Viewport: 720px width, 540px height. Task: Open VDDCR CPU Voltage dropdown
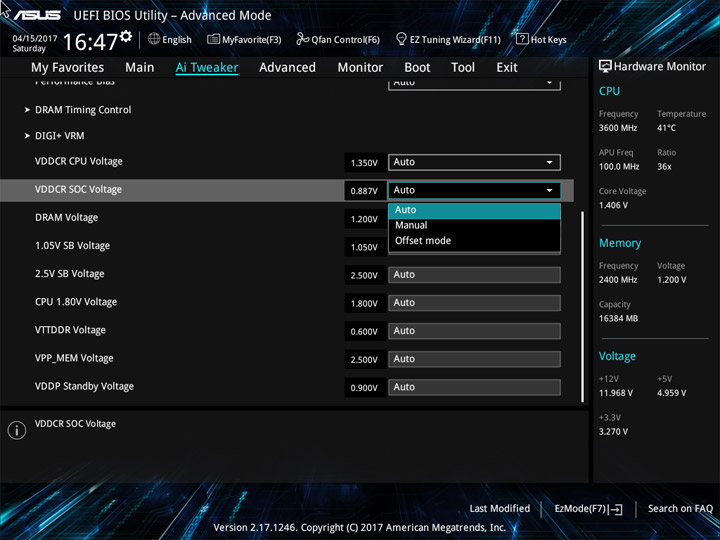[474, 162]
